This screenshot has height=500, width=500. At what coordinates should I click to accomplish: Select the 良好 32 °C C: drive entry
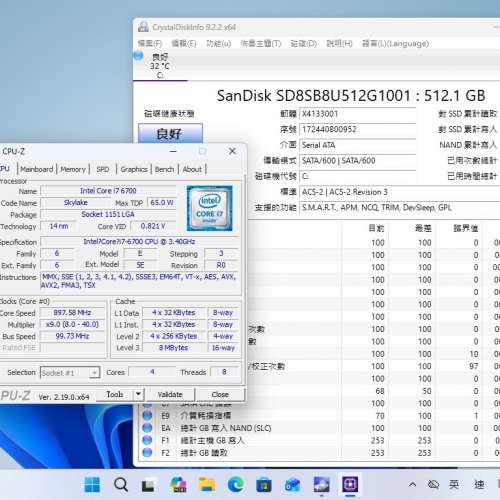(160, 66)
